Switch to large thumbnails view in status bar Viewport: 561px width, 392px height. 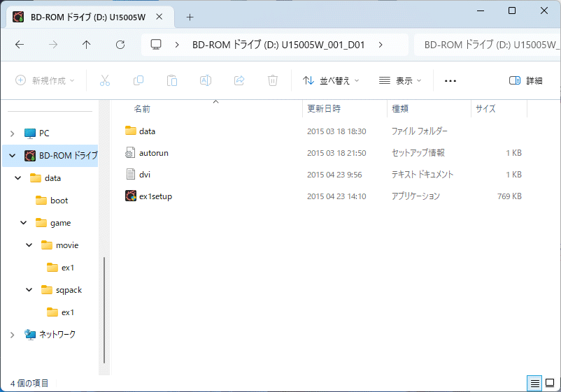[550, 384]
